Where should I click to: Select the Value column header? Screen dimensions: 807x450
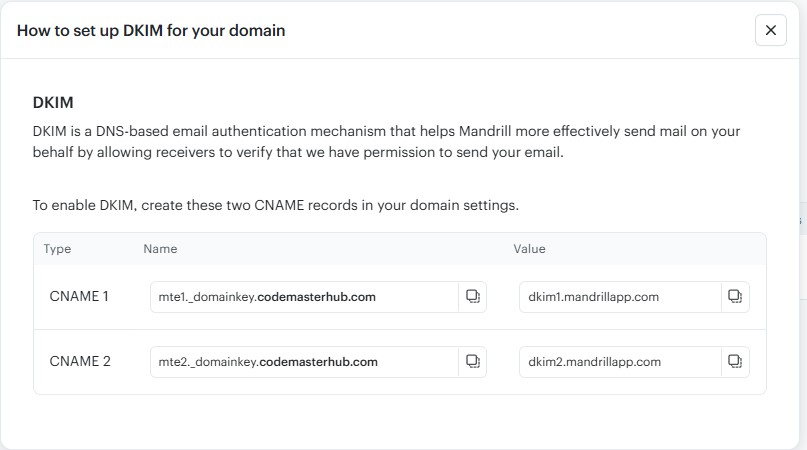(x=529, y=249)
